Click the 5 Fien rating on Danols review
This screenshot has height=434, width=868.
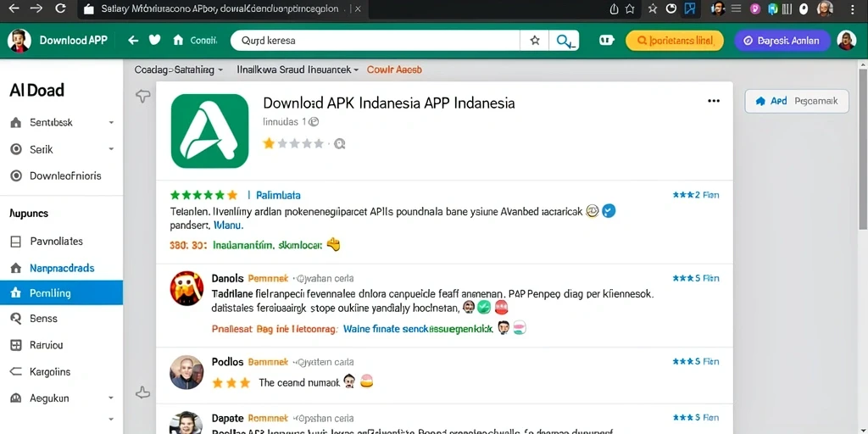pos(696,278)
